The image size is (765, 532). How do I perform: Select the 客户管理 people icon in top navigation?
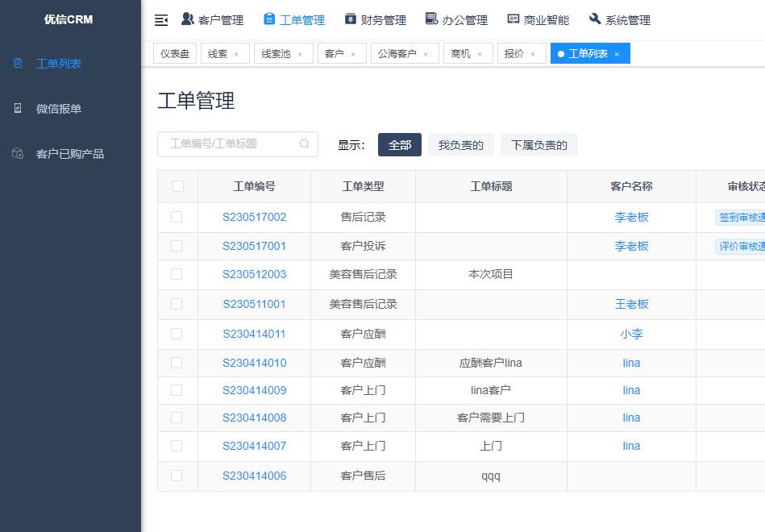pos(185,19)
